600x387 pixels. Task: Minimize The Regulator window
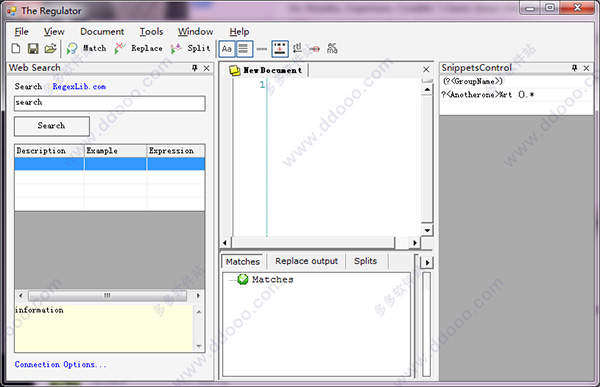(530, 8)
